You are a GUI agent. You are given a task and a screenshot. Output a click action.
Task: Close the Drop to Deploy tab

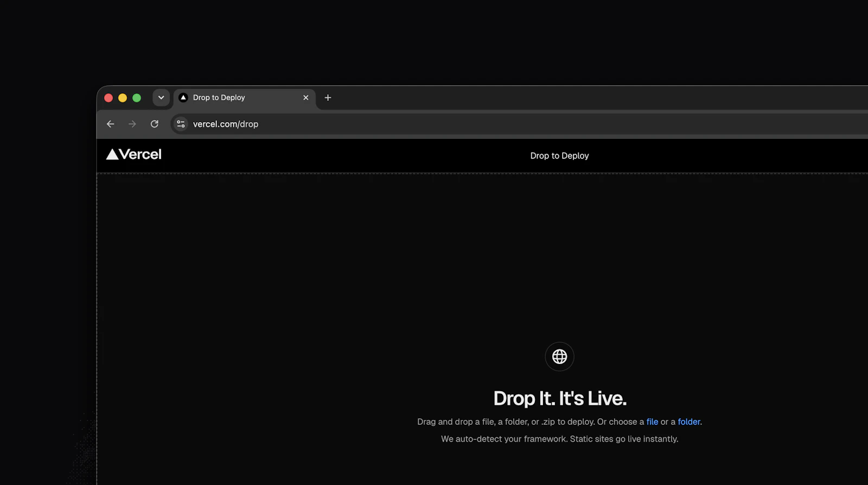306,98
